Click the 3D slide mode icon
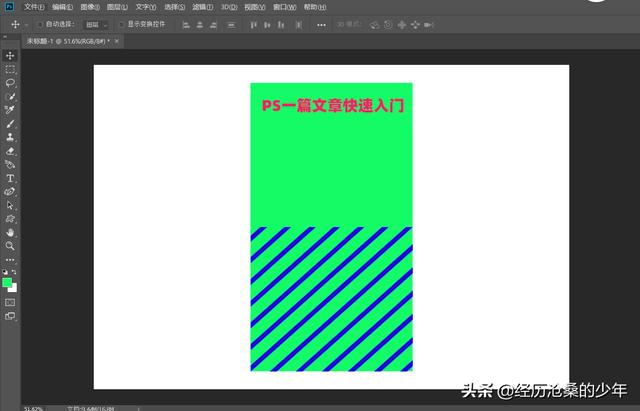This screenshot has width=640, height=411. [x=415, y=25]
